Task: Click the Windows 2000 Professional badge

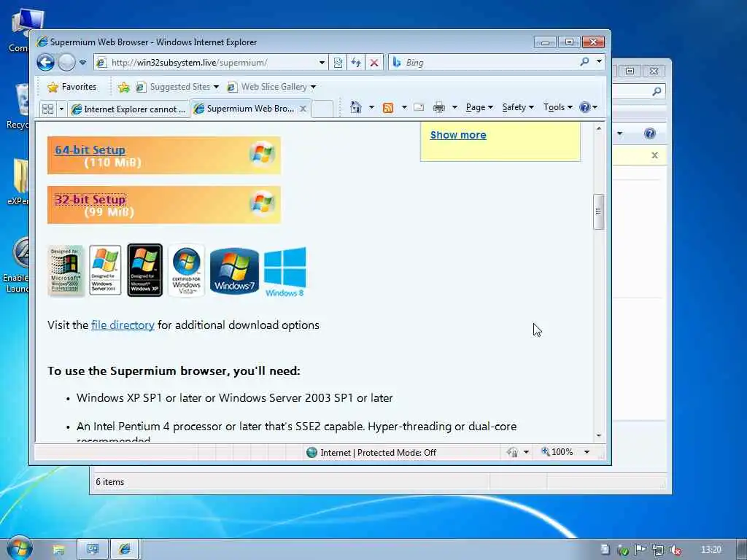Action: tap(66, 271)
